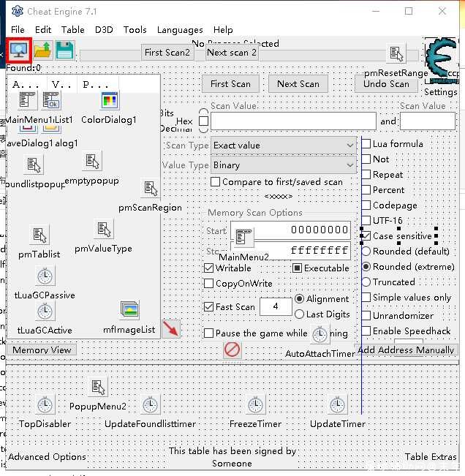Open the Value Type Binary dropdown
Viewport: 465px width, 476px height.
[x=284, y=165]
